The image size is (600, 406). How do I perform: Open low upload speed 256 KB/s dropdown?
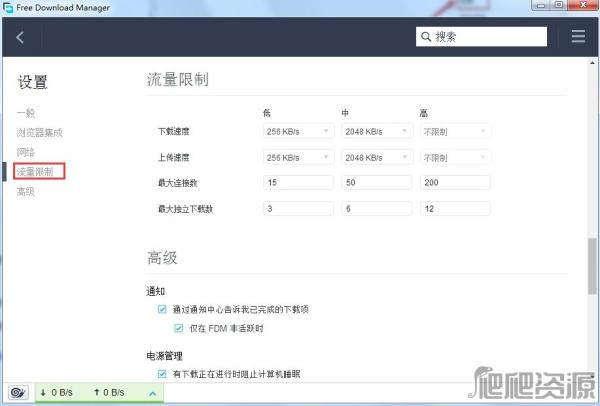pyautogui.click(x=298, y=157)
